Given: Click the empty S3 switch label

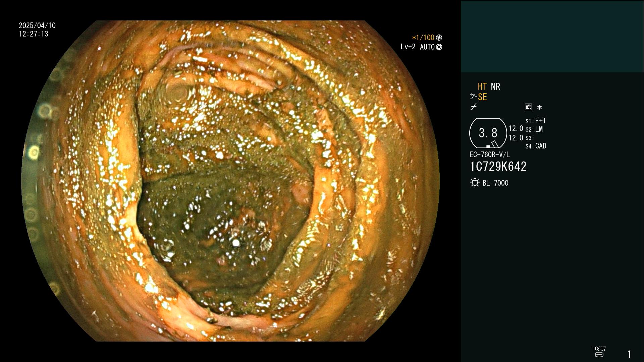Looking at the screenshot, I should 529,138.
